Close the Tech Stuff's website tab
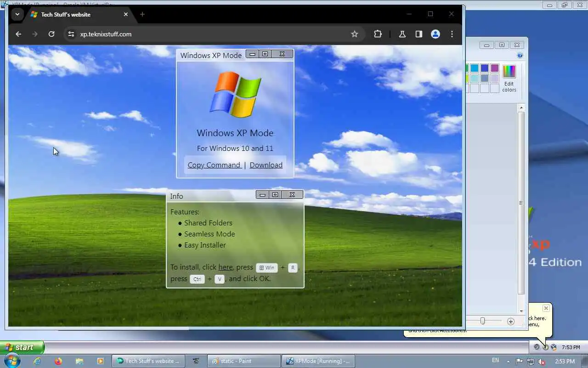The height and width of the screenshot is (368, 588). coord(126,14)
